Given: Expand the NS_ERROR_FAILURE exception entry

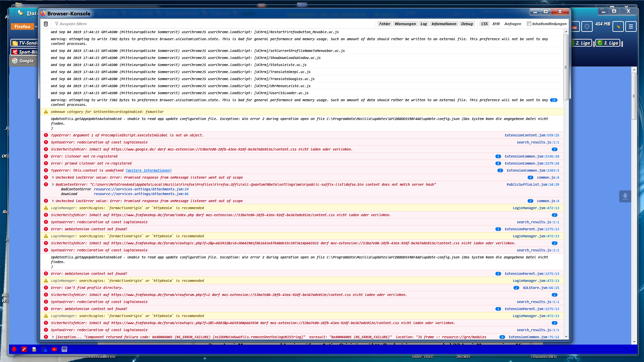Looking at the screenshot, I should coord(53,337).
